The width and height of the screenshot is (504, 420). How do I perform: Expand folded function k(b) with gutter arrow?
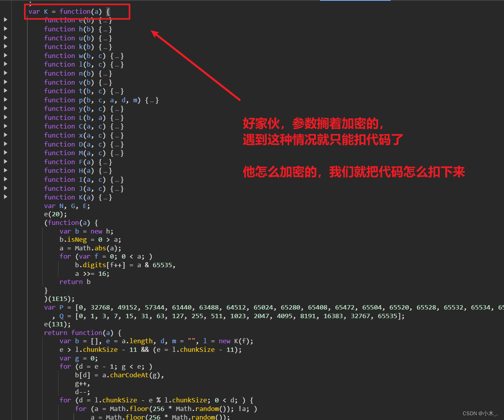coord(5,46)
